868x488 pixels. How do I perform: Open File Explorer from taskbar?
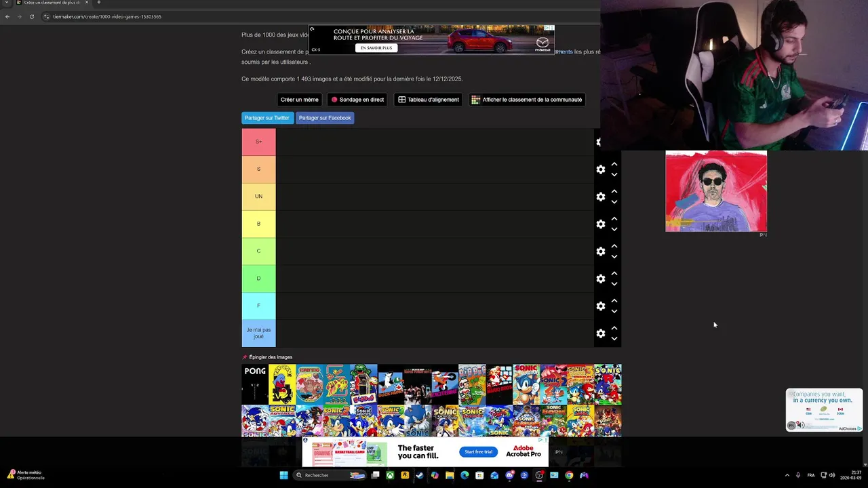(450, 475)
